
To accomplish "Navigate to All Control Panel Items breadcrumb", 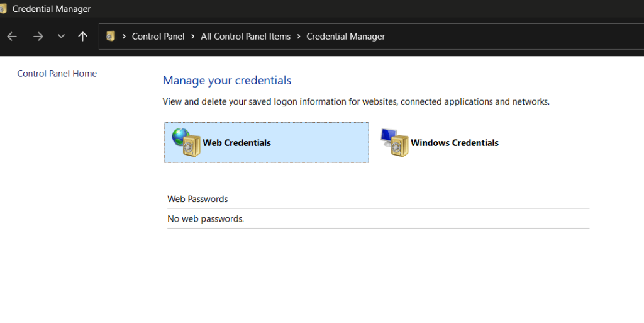I will pyautogui.click(x=245, y=37).
